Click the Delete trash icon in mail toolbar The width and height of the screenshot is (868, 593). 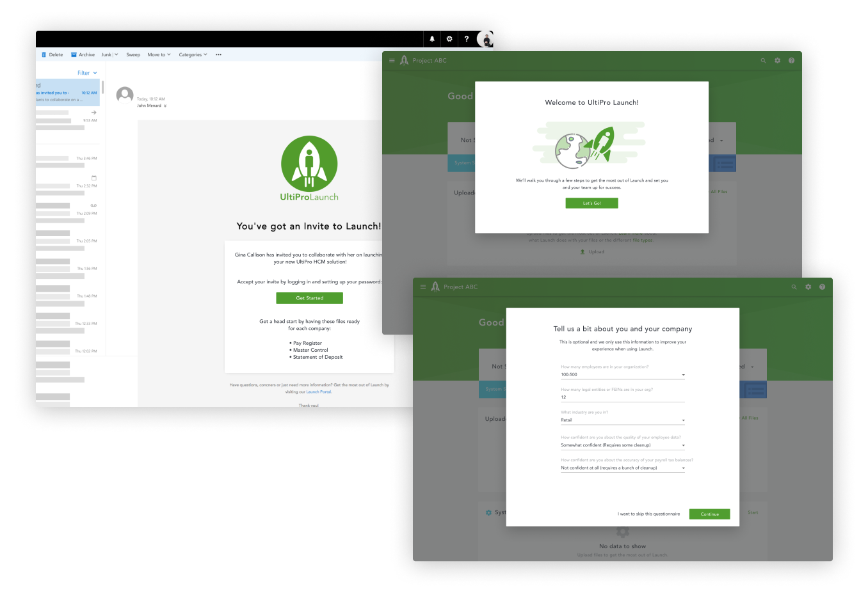point(44,55)
